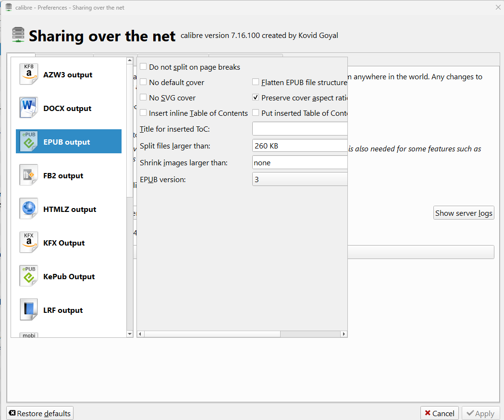Choose the DOCX output Word icon
Screen dimensions: 504x420
(x=29, y=108)
